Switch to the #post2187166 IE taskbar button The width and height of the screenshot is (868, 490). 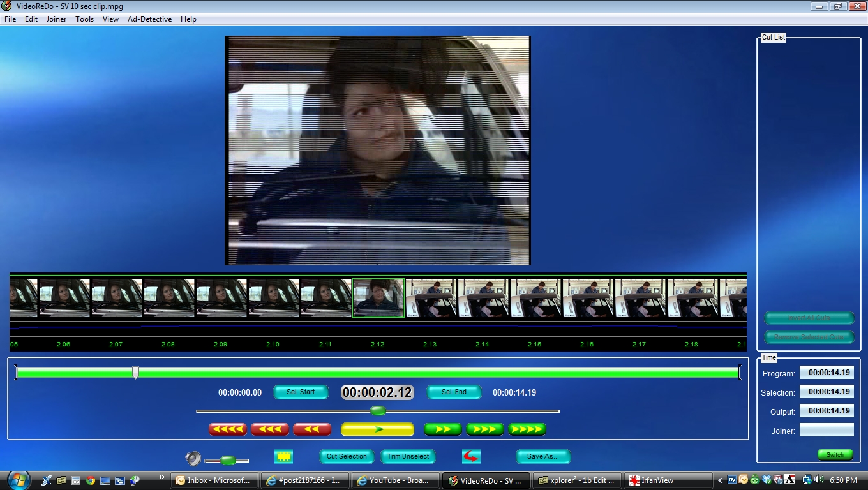[305, 480]
